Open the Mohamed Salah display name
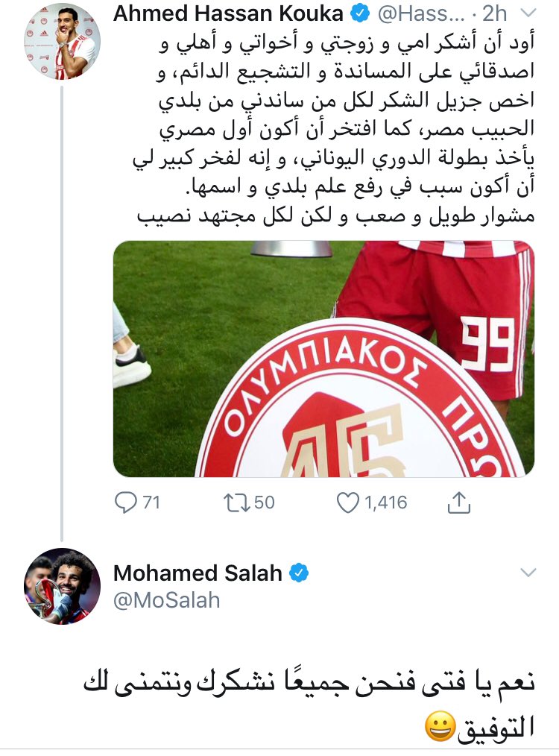 click(198, 573)
